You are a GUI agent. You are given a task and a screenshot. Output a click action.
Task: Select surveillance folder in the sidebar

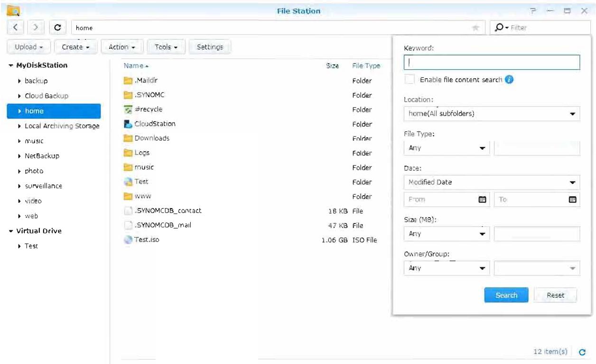[x=43, y=186]
